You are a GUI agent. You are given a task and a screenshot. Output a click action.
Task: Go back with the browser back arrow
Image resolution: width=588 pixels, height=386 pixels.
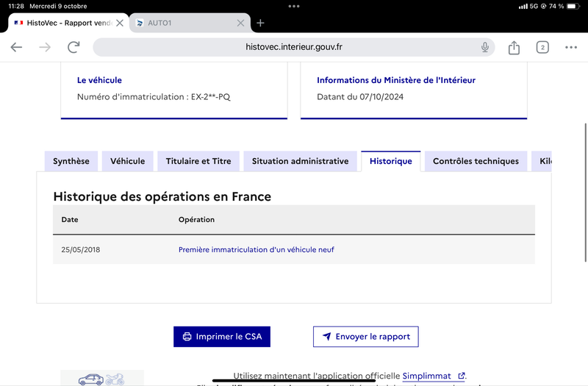16,47
